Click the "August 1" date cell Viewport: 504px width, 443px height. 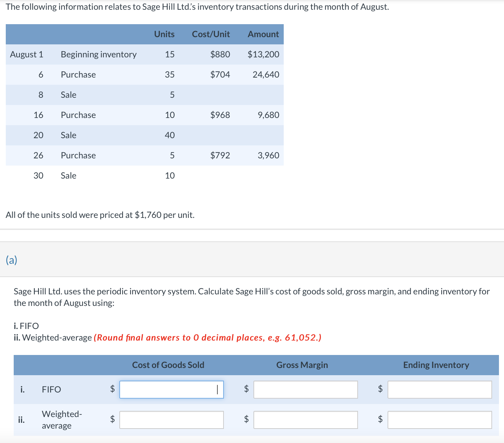pos(27,54)
